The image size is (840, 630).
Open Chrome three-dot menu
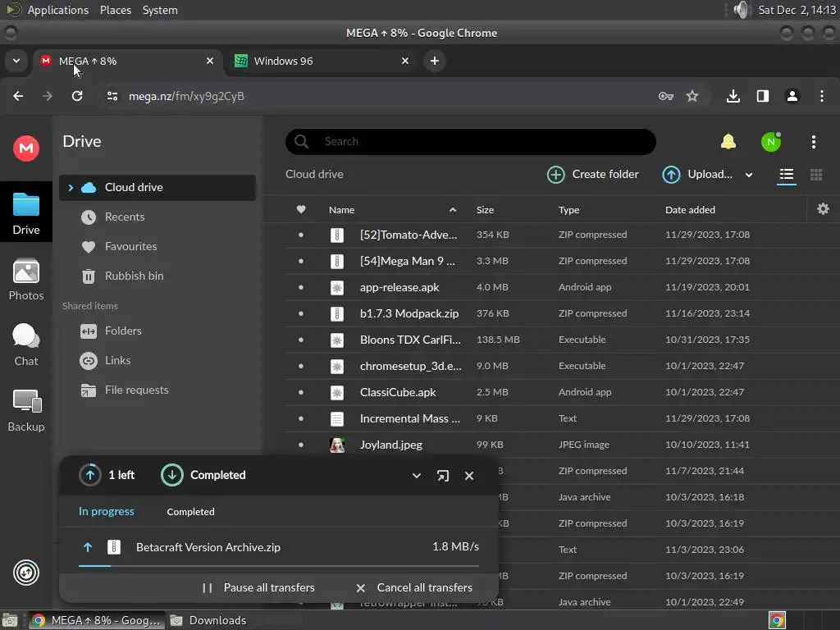(822, 96)
